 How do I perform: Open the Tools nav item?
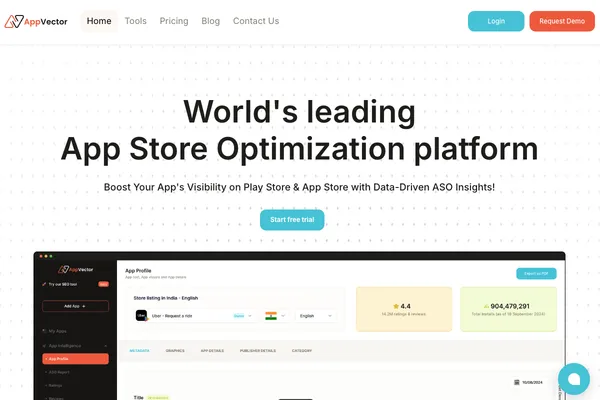point(135,21)
